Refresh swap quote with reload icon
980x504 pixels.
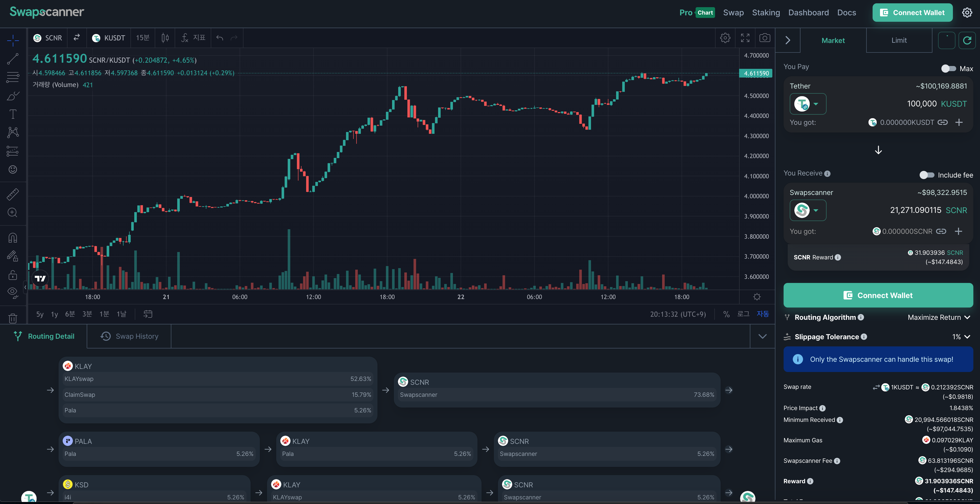pyautogui.click(x=967, y=40)
